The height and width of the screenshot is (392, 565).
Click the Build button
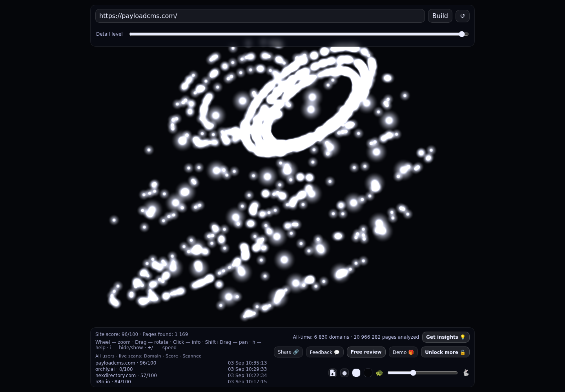[440, 16]
